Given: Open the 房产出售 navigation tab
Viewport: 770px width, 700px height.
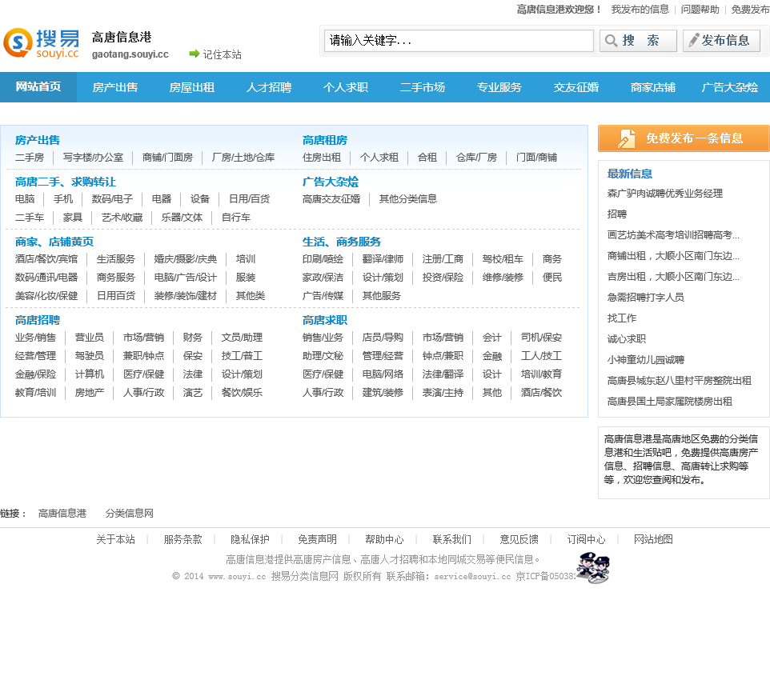Looking at the screenshot, I should [x=115, y=87].
